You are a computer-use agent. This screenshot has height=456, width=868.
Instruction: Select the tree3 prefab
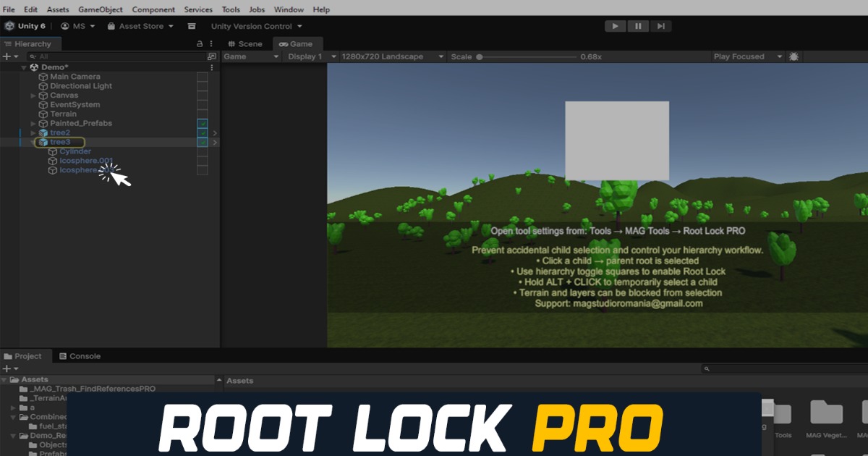click(60, 142)
